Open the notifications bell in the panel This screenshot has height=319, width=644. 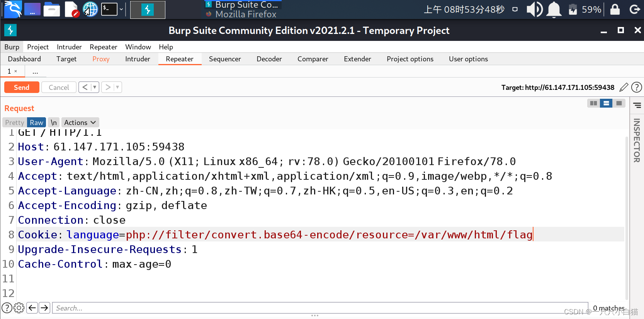(554, 9)
